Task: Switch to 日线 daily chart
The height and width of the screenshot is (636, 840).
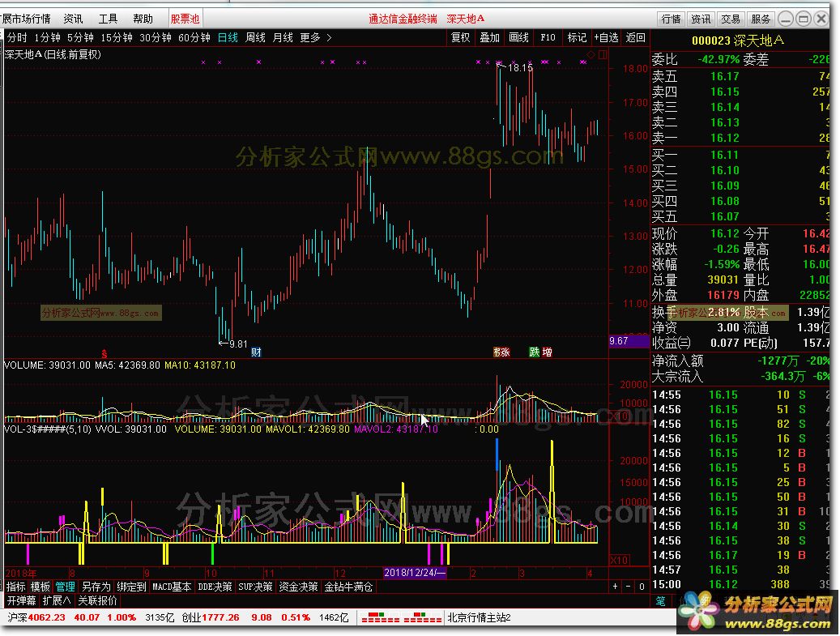Action: pyautogui.click(x=228, y=37)
